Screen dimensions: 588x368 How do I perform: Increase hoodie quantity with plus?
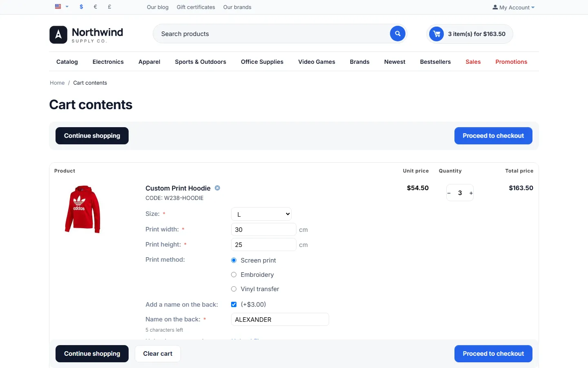point(471,193)
